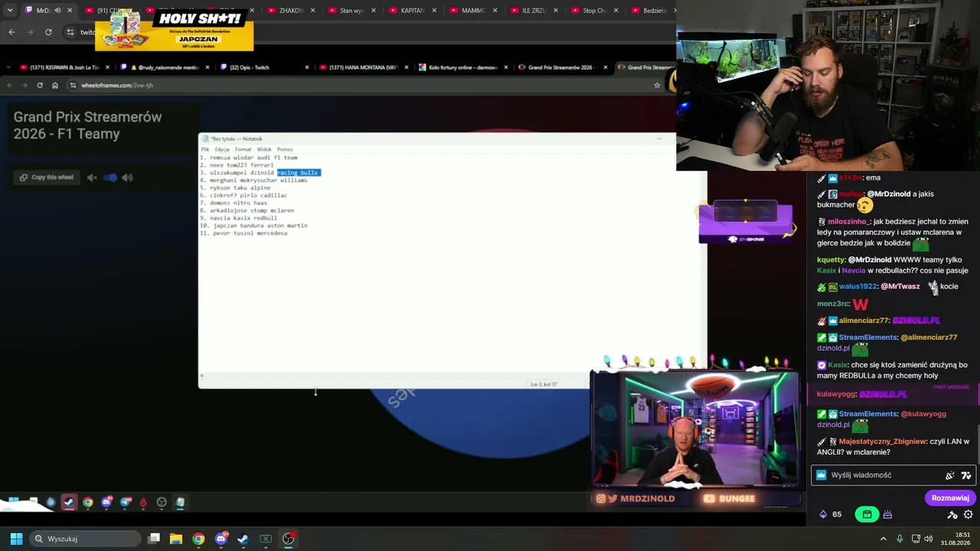Click the Kasix username in chat

(838, 365)
